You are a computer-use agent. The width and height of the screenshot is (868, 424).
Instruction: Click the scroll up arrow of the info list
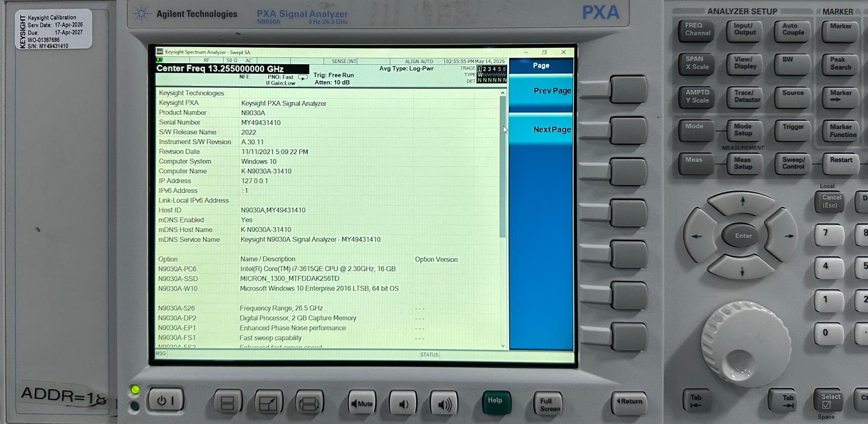[503, 93]
